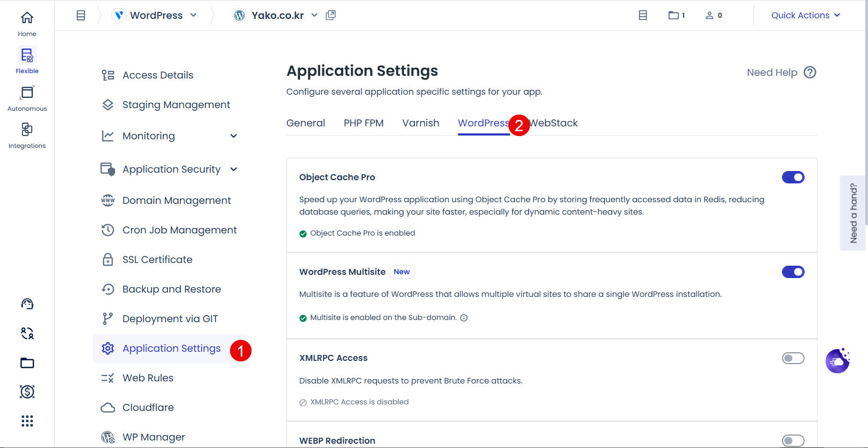868x448 pixels.
Task: Open the team members icon in rail
Action: tap(27, 333)
